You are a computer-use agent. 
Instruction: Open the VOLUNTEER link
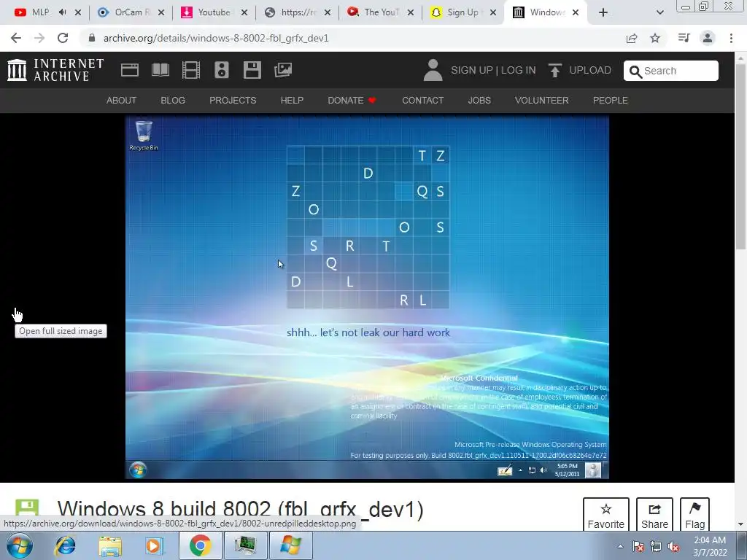[541, 101]
